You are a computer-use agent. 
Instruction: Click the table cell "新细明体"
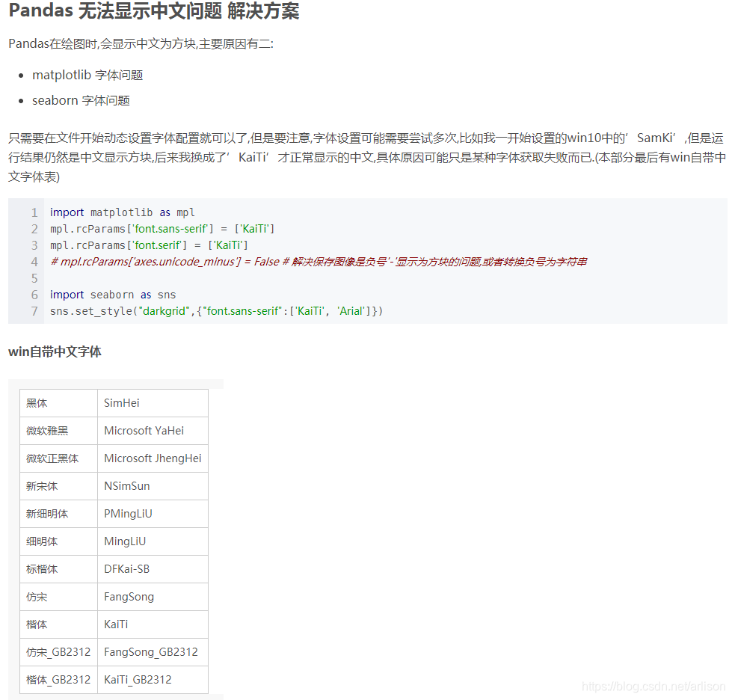(58, 514)
